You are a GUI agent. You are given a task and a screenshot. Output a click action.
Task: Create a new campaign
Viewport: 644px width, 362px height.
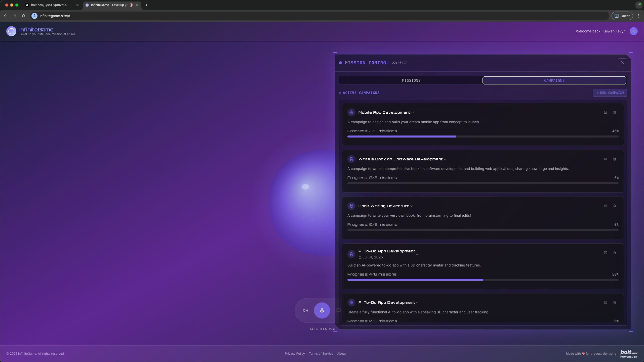coord(610,93)
